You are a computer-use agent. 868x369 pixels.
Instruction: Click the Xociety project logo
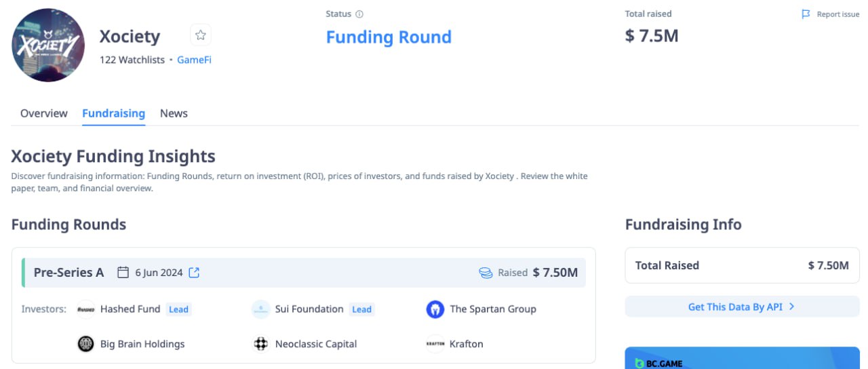[48, 45]
